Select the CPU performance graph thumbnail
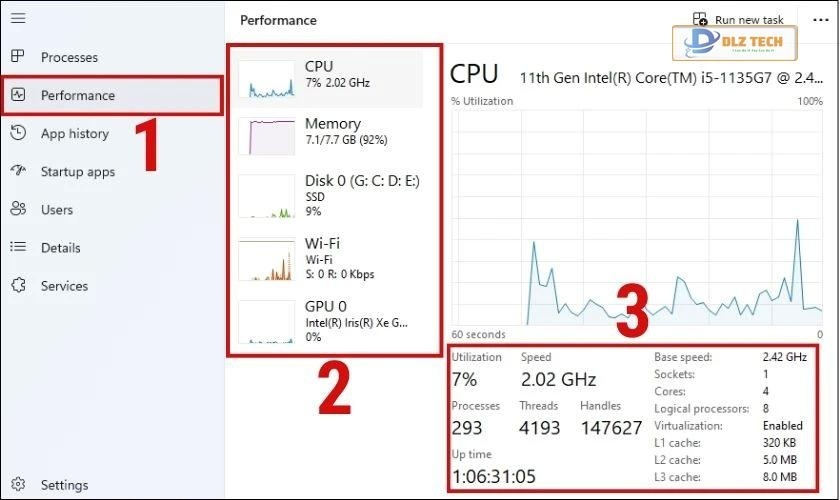 point(267,78)
